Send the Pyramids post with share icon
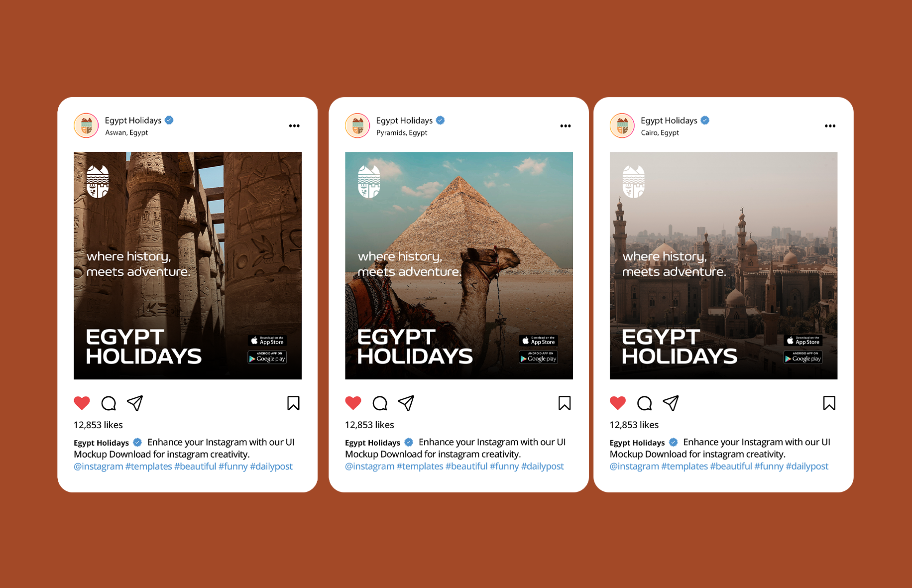 406,403
